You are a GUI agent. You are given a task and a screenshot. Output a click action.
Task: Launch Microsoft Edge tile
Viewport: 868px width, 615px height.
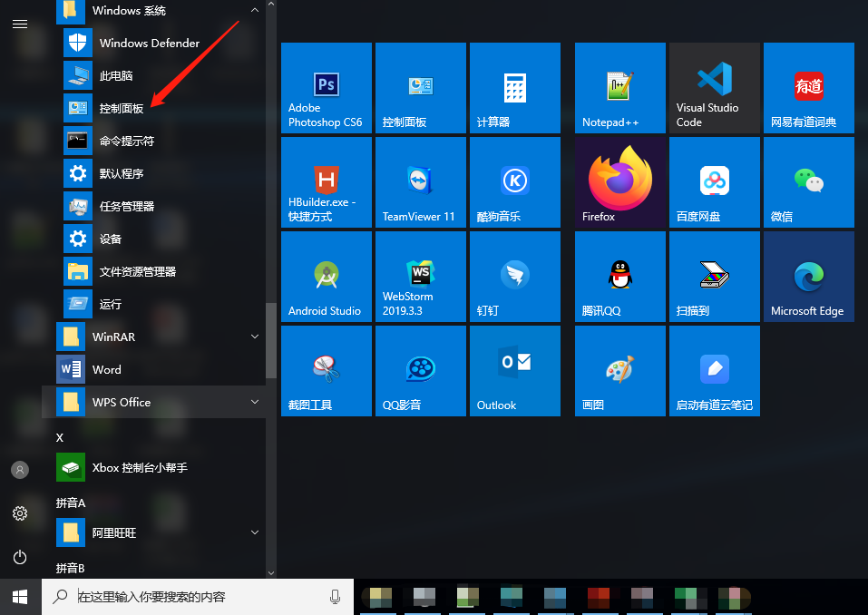pyautogui.click(x=809, y=277)
